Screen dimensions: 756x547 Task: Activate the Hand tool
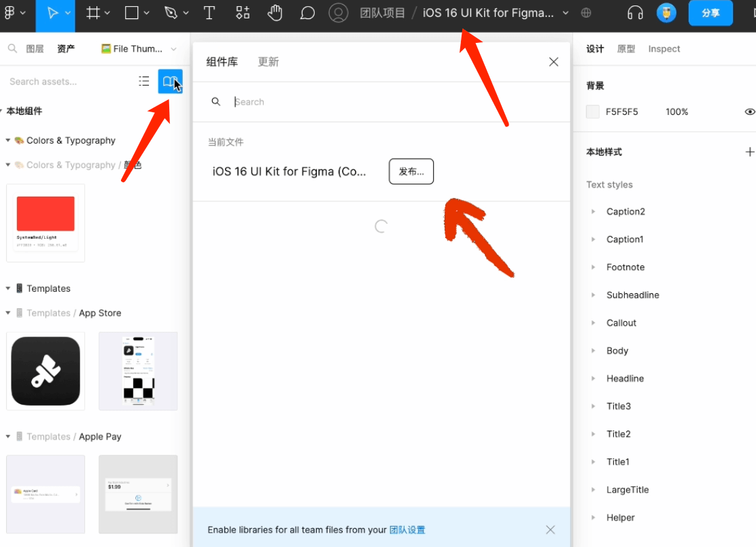click(x=274, y=13)
